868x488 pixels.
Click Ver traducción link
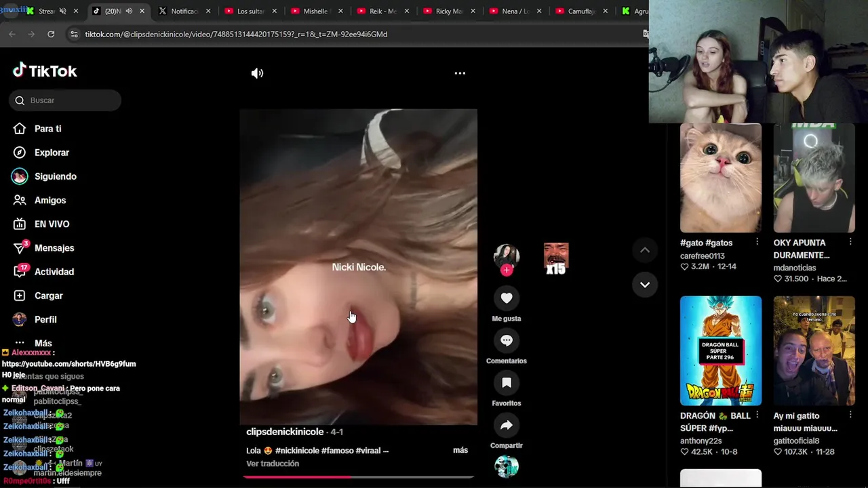[x=273, y=464]
